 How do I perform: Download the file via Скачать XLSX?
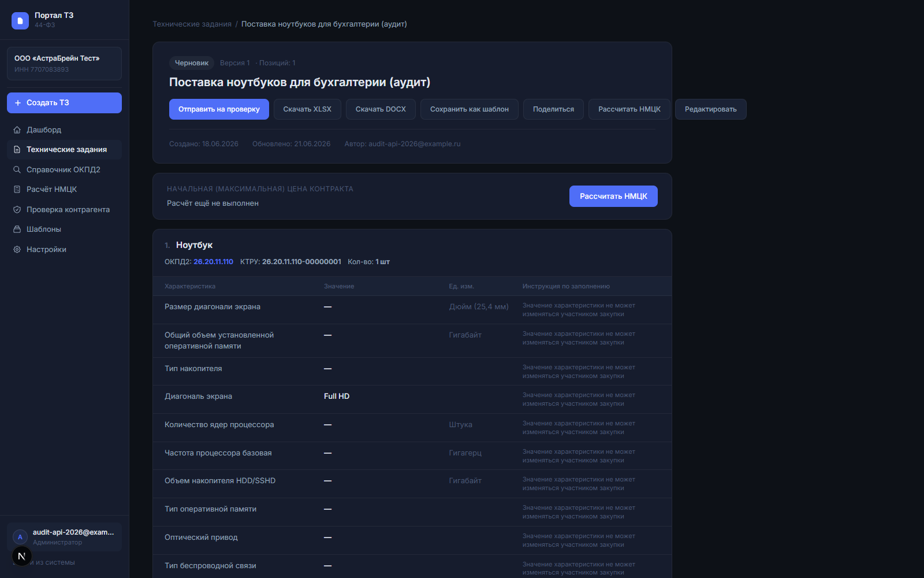[x=307, y=109]
